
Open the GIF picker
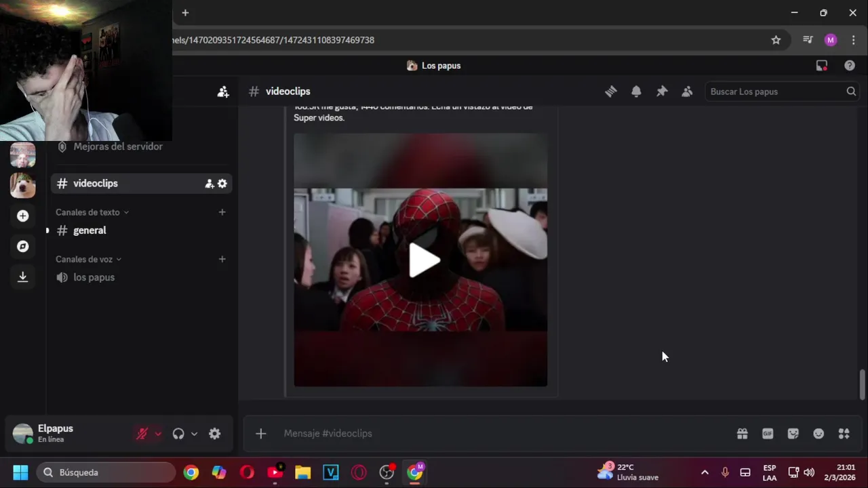click(x=768, y=434)
